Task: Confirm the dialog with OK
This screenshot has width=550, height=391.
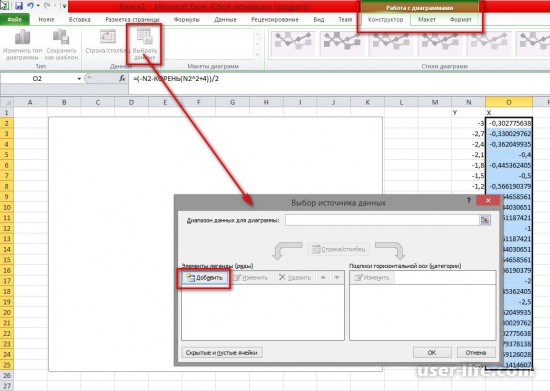Action: click(432, 352)
